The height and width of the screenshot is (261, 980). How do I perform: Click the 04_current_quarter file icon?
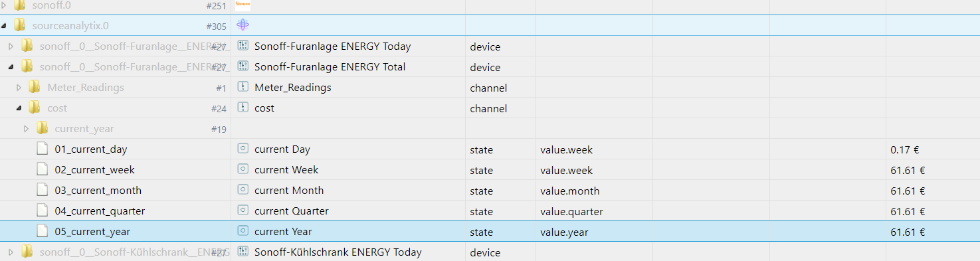42,211
